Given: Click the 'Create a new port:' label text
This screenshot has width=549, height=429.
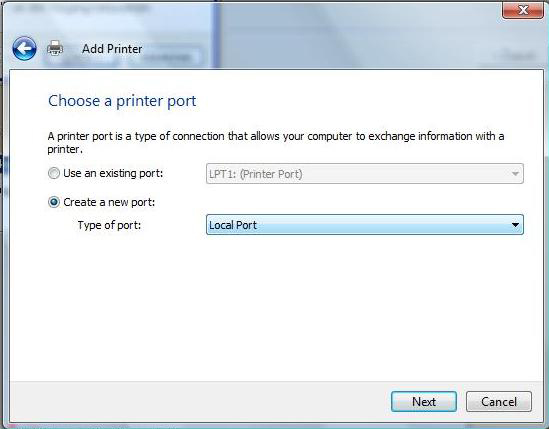Looking at the screenshot, I should [x=109, y=202].
